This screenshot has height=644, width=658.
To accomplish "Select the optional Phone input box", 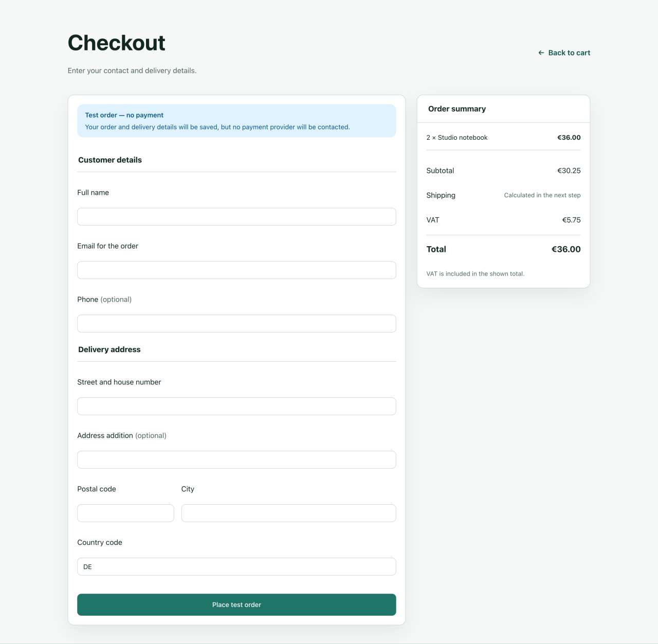I will pos(236,323).
